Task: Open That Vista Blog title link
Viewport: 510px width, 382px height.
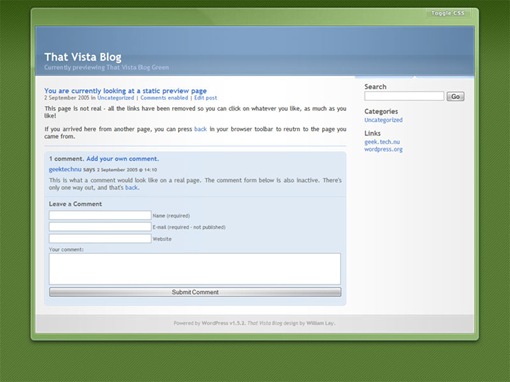Action: (83, 57)
